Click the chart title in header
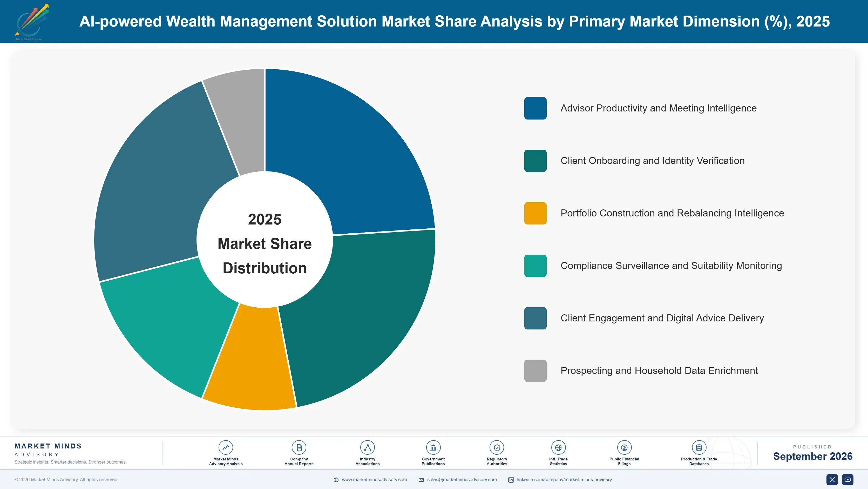868x489 pixels. 454,21
